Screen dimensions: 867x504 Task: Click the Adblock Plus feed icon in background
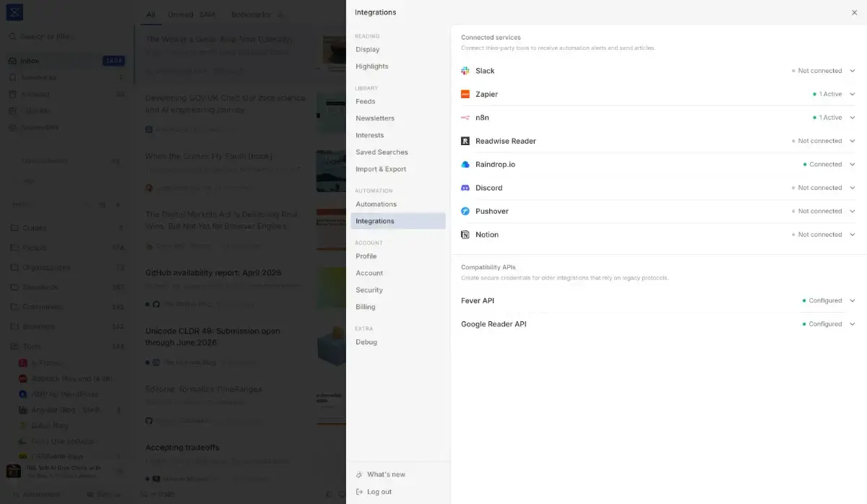[x=23, y=378]
